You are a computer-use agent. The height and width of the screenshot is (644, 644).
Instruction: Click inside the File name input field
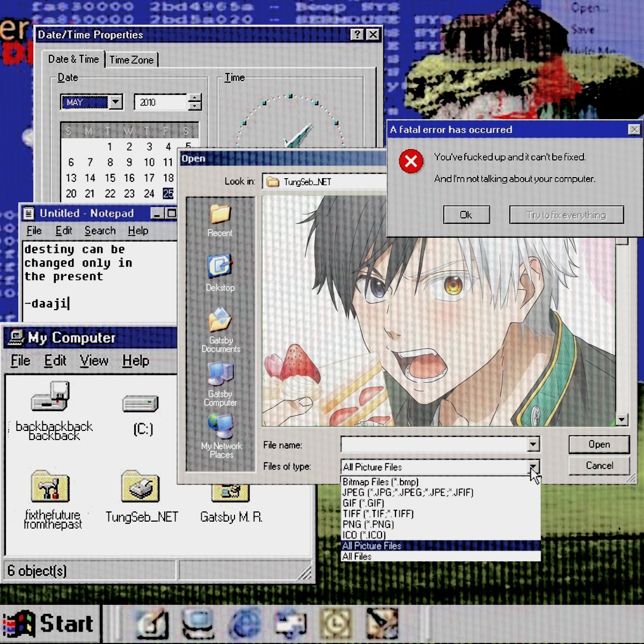pos(434,444)
